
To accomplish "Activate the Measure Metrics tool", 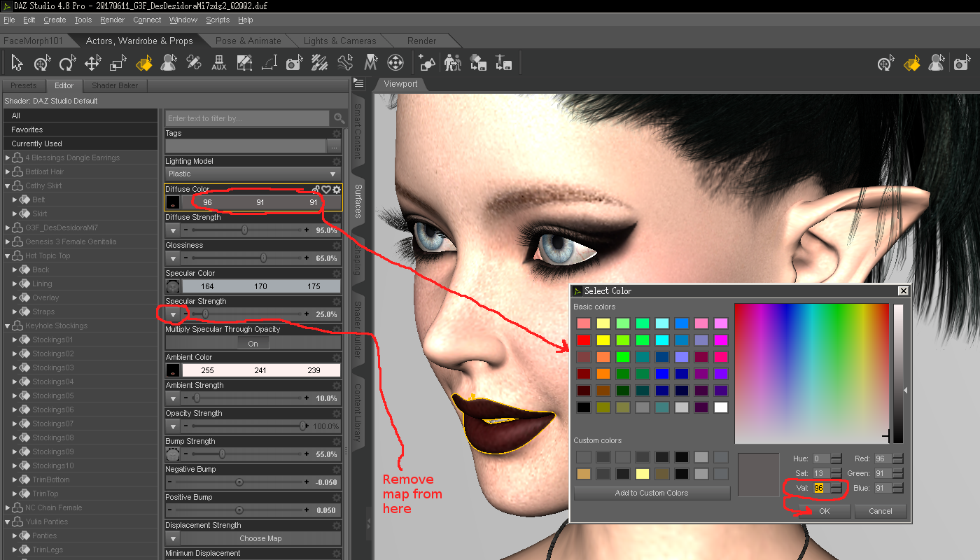I will 269,63.
